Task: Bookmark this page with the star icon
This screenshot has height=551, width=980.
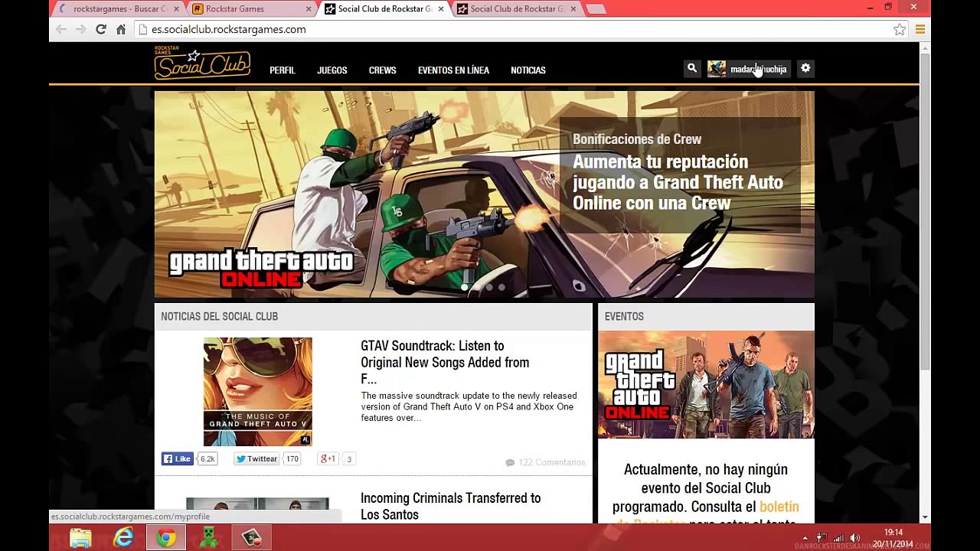Action: coord(900,29)
